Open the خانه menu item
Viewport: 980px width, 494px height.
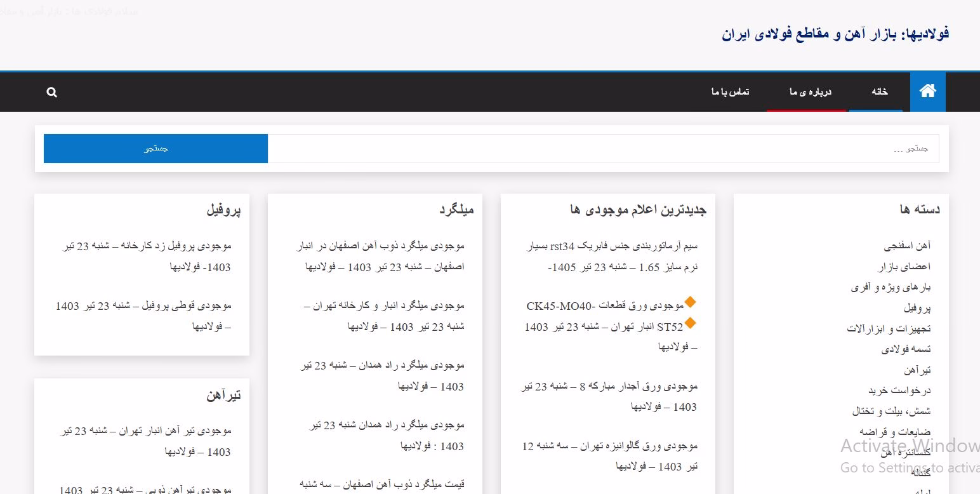879,91
